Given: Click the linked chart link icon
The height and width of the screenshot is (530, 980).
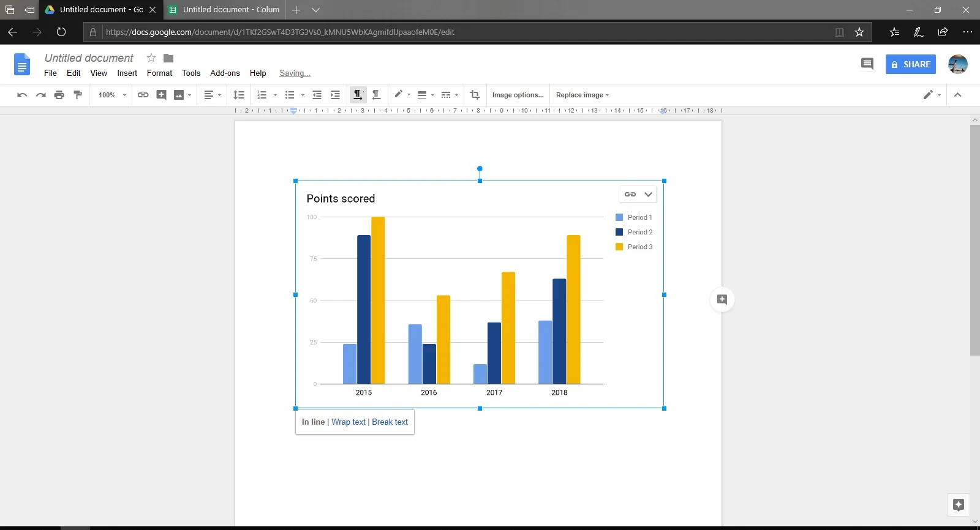Looking at the screenshot, I should 630,194.
